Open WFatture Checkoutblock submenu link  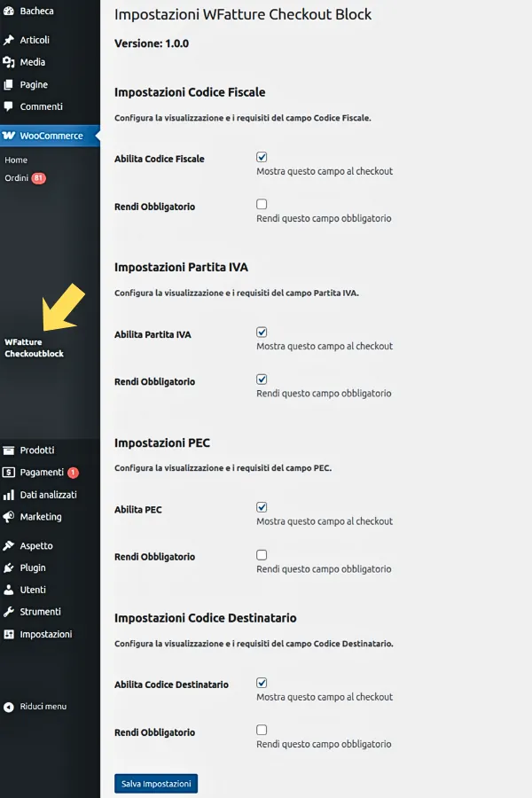coord(34,348)
